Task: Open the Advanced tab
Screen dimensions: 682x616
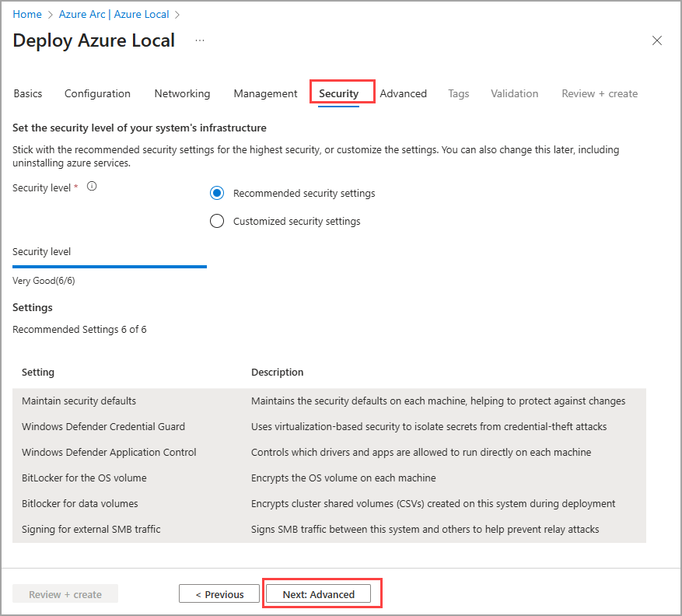Action: [x=403, y=93]
